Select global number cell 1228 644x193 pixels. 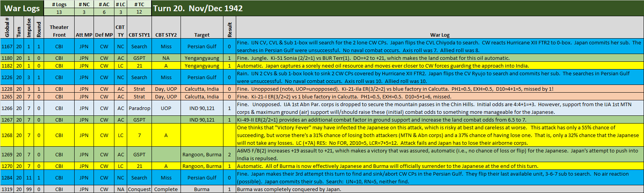[7, 89]
